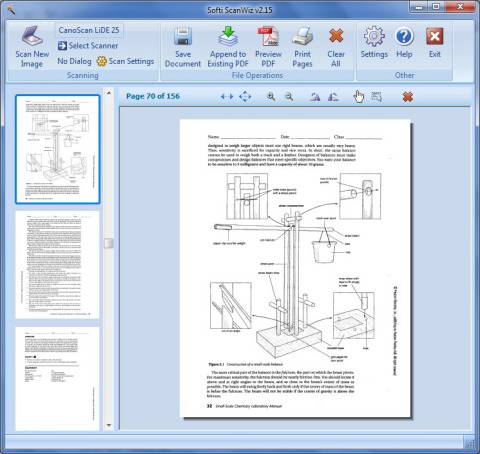Zoom out on page preview

pyautogui.click(x=289, y=97)
